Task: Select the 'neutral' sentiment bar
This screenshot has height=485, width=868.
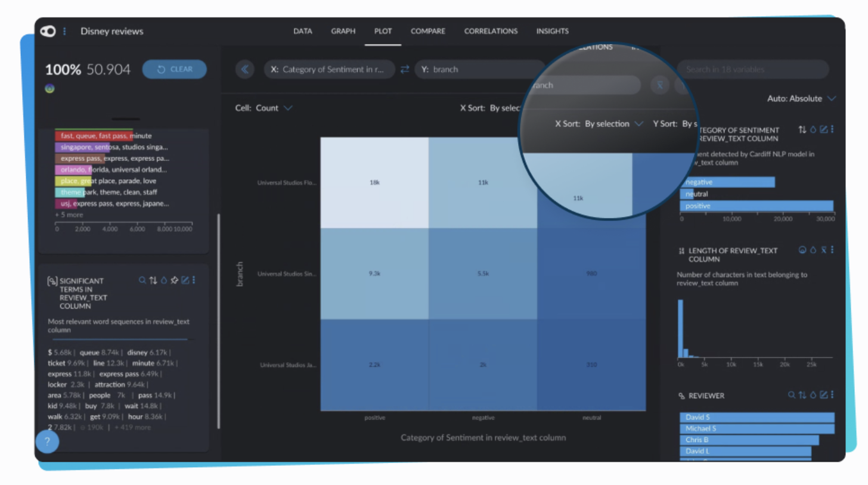Action: [x=687, y=194]
